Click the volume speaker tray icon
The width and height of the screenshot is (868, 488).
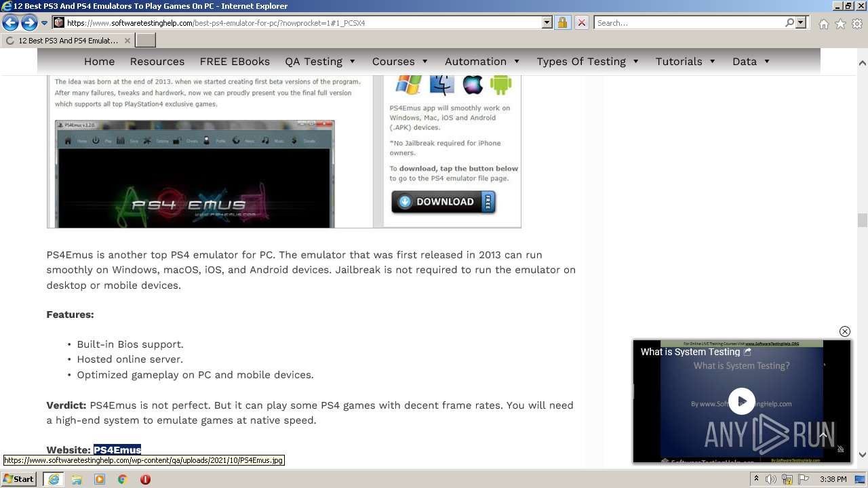771,479
